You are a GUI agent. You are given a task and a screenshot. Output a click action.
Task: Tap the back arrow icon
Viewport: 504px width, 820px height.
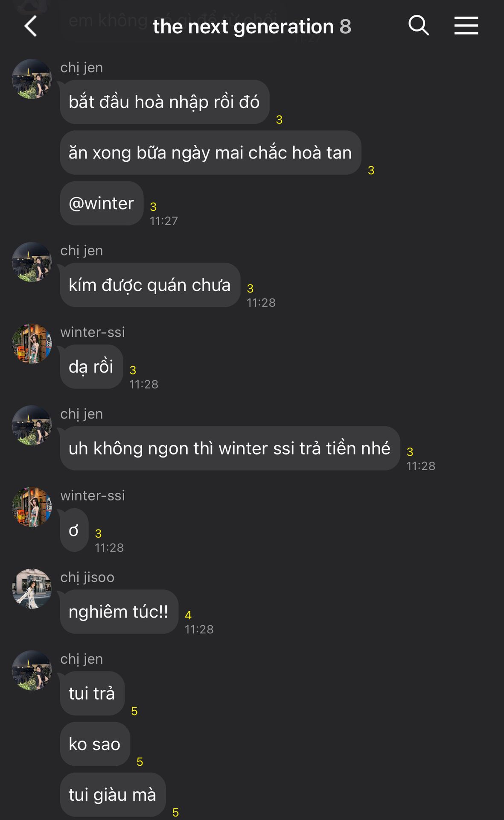point(31,26)
